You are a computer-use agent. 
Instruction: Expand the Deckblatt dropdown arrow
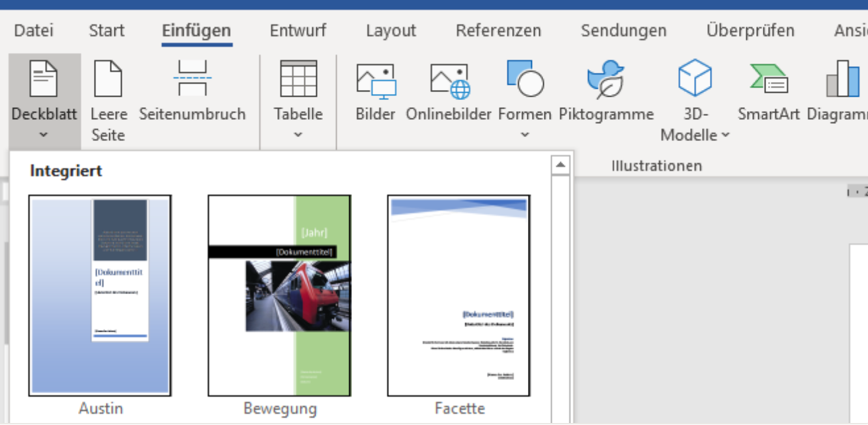[x=44, y=134]
